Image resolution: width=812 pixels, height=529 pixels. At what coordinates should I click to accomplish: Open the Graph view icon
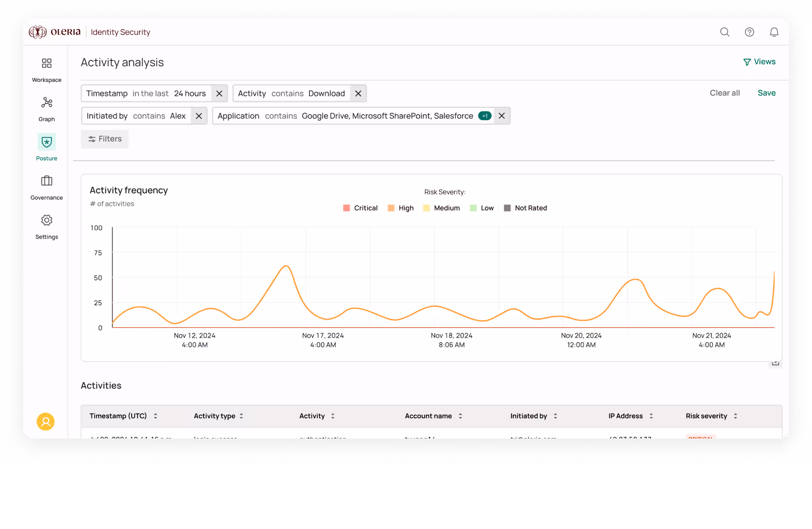(x=46, y=103)
